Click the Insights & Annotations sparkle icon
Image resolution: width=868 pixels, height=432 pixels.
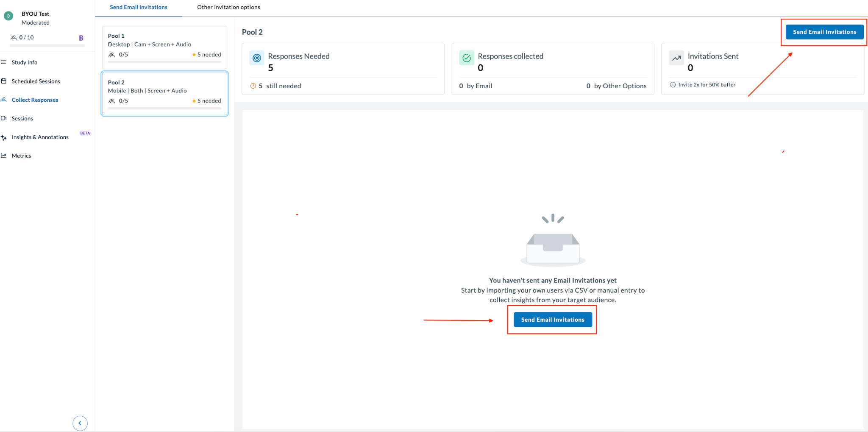pyautogui.click(x=4, y=137)
